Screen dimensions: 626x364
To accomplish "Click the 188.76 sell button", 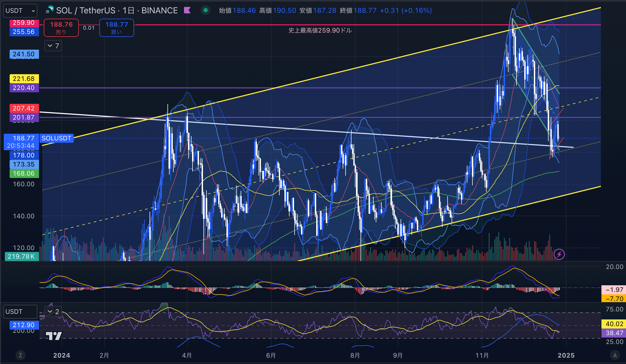I will 61,28.
